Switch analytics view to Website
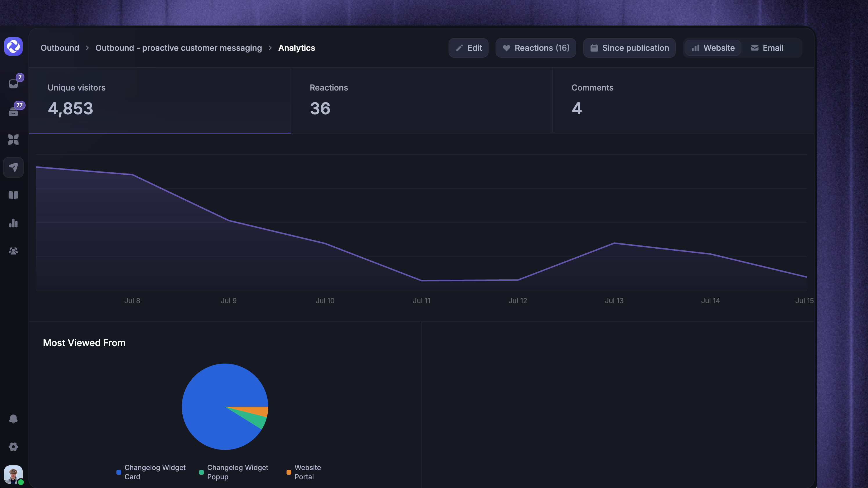The image size is (868, 488). [x=713, y=48]
